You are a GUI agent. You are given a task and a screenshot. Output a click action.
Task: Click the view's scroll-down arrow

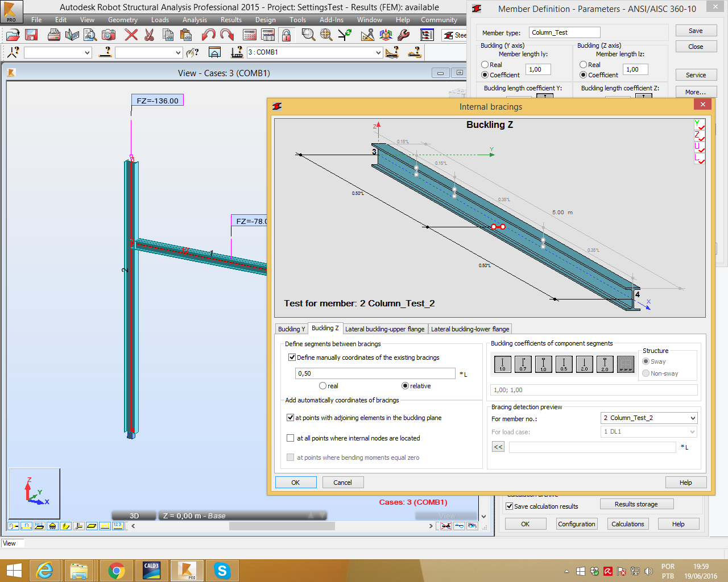point(483,517)
